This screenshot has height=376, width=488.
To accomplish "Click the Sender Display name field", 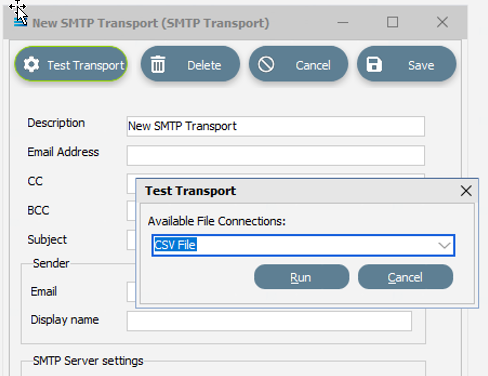I will (x=269, y=321).
